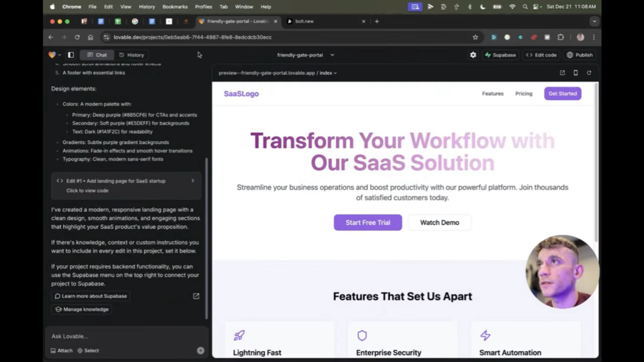The image size is (644, 362).
Task: Click the send message circle icon
Action: click(201, 351)
